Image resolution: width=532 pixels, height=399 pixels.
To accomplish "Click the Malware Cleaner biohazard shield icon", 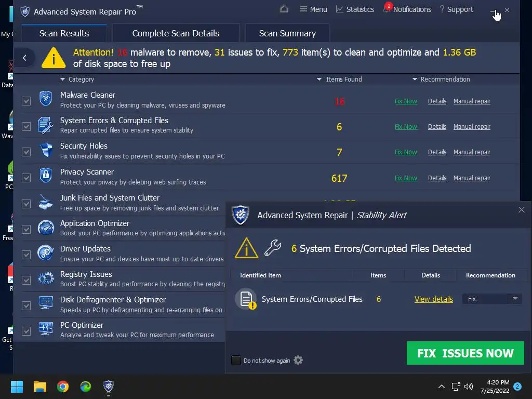I will pyautogui.click(x=46, y=99).
